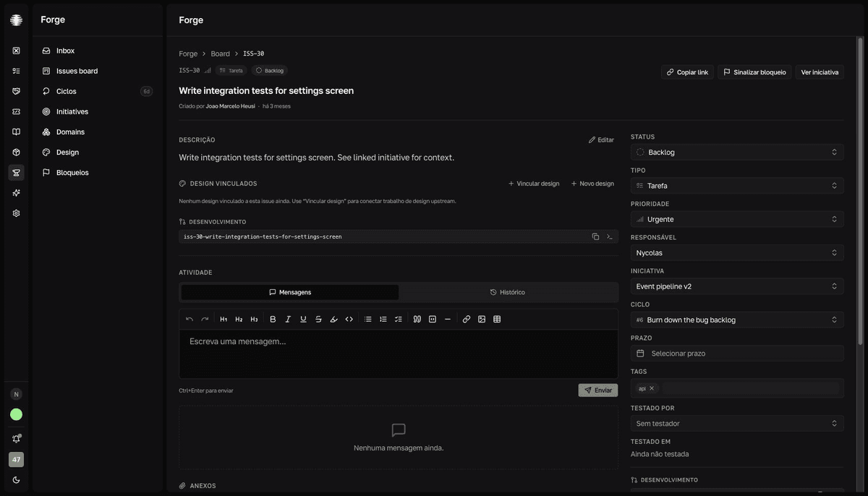
Task: Click the green status circle
Action: [x=16, y=414]
